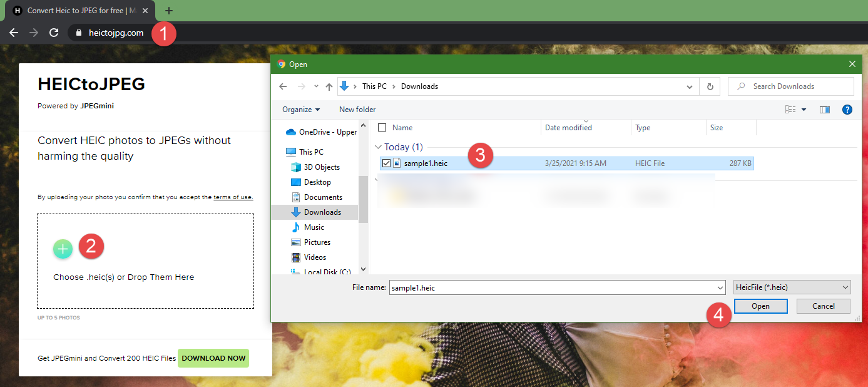Viewport: 868px width, 387px height.
Task: Click dialog forward arrow
Action: 302,86
